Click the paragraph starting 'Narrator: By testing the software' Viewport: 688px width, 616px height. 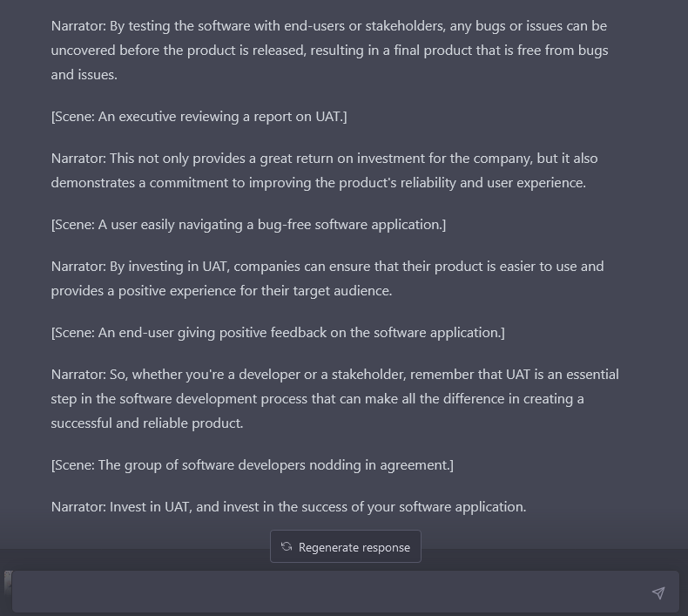pyautogui.click(x=329, y=50)
